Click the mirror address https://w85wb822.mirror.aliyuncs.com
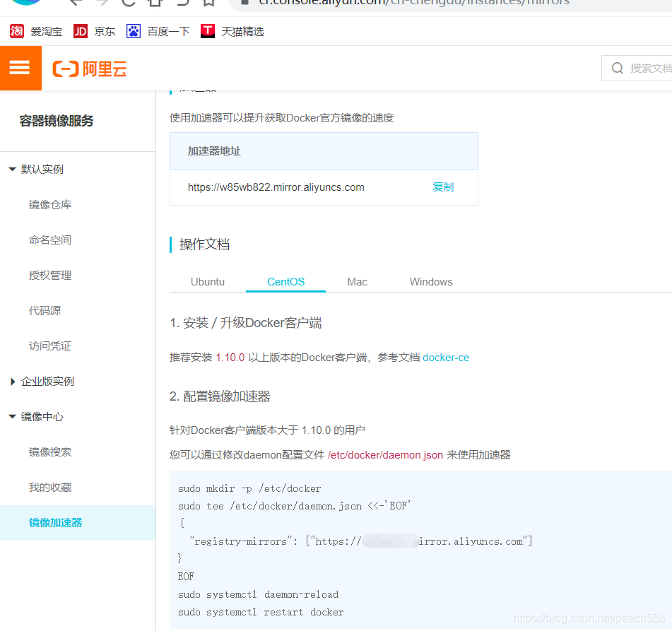672x631 pixels. pyautogui.click(x=276, y=187)
